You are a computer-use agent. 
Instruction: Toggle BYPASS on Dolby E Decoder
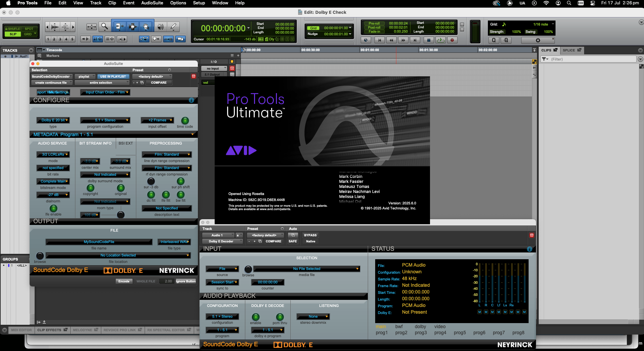[310, 235]
